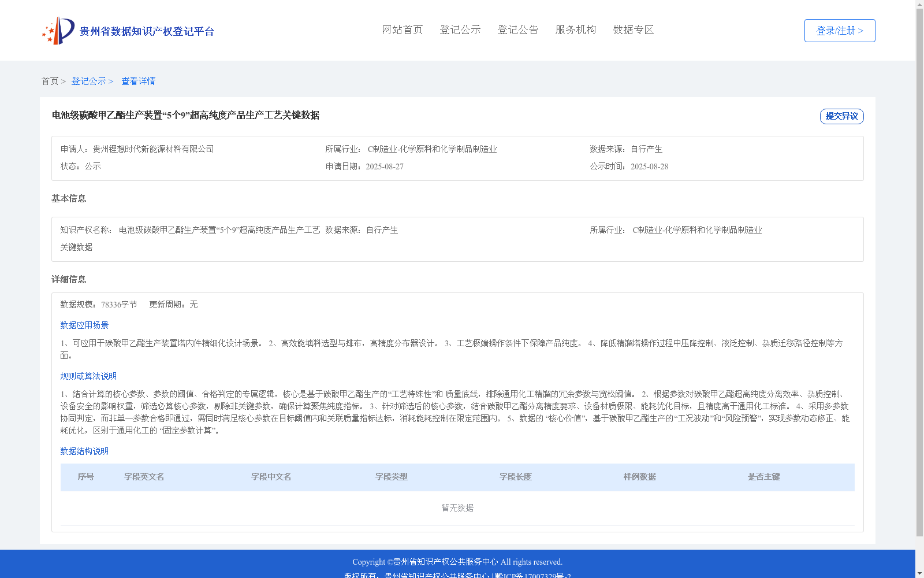
Task: Click the 基本信息 section heading
Action: [69, 198]
